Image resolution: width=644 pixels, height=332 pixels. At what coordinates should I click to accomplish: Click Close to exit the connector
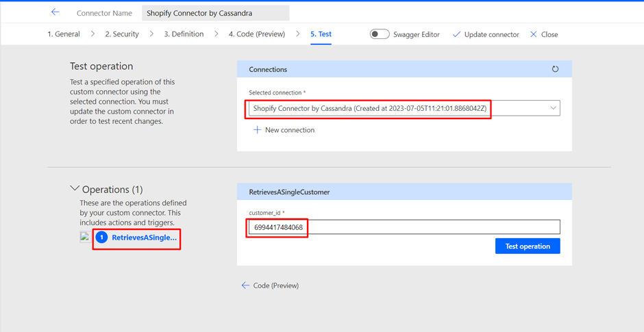tap(544, 34)
